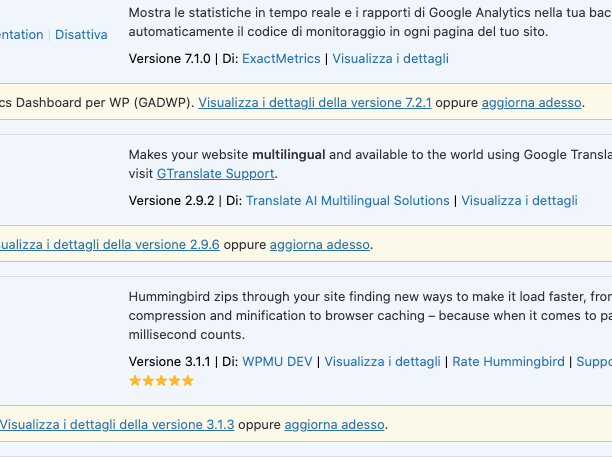The width and height of the screenshot is (612, 457).
Task: Open the WPMU DEV author link
Action: coord(277,361)
